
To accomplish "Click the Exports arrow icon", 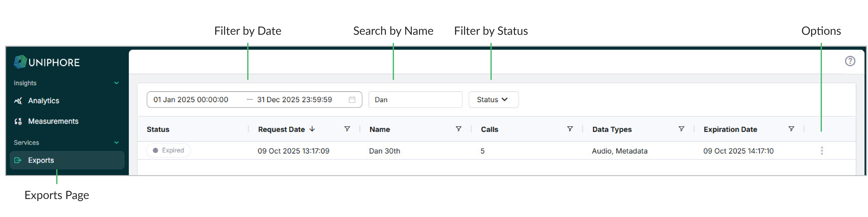I will (x=18, y=160).
